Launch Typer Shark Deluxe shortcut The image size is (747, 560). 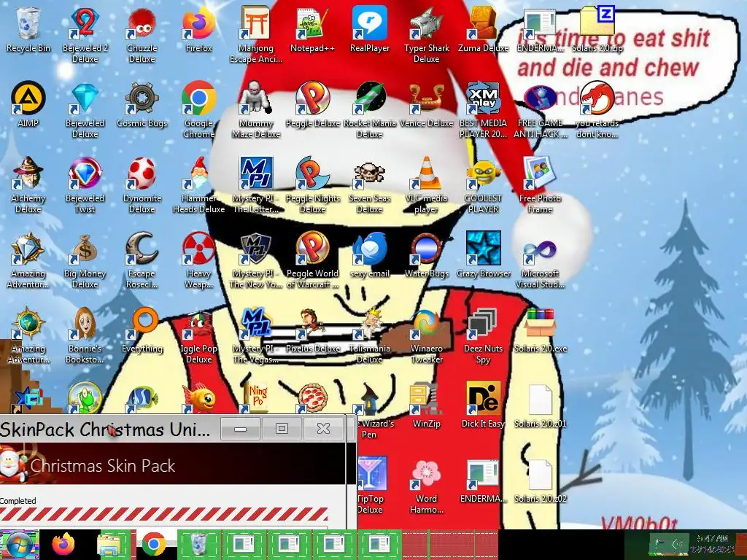click(x=426, y=35)
